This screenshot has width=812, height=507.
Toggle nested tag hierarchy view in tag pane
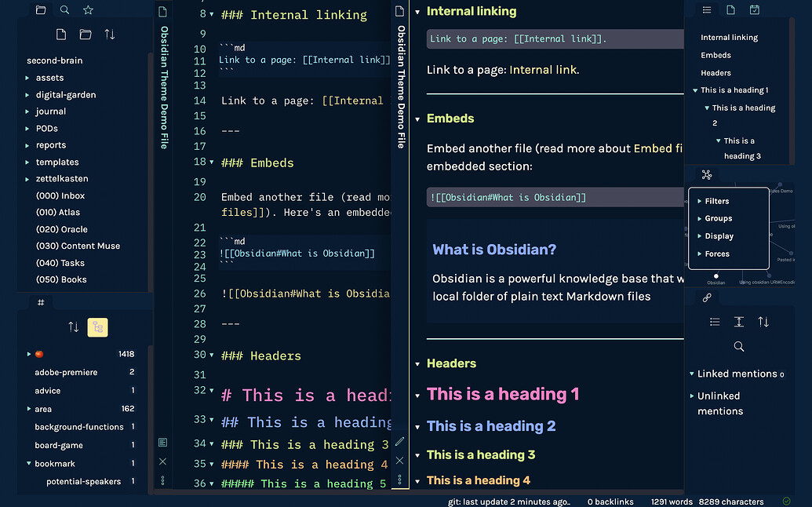[97, 326]
